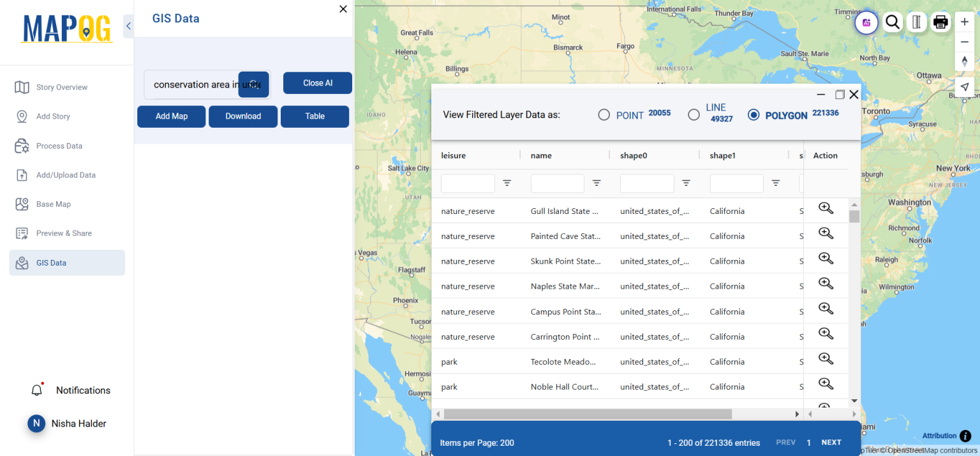
Task: Click the locate-me arrow icon
Action: (x=964, y=87)
